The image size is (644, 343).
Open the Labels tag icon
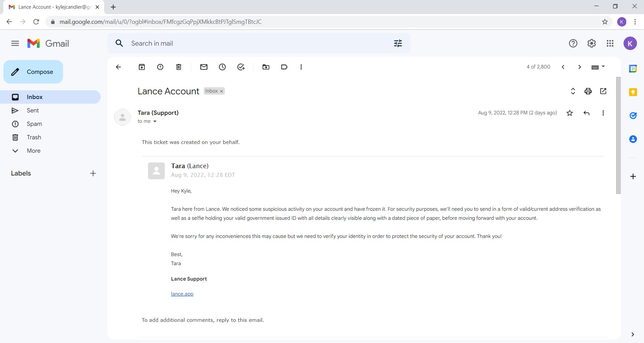click(284, 67)
